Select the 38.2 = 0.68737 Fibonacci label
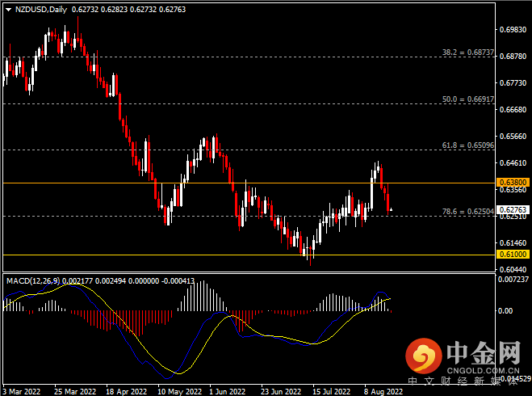 (468, 53)
